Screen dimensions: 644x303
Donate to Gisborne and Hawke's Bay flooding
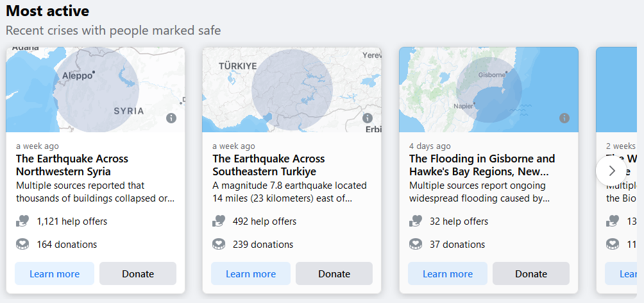coord(531,273)
